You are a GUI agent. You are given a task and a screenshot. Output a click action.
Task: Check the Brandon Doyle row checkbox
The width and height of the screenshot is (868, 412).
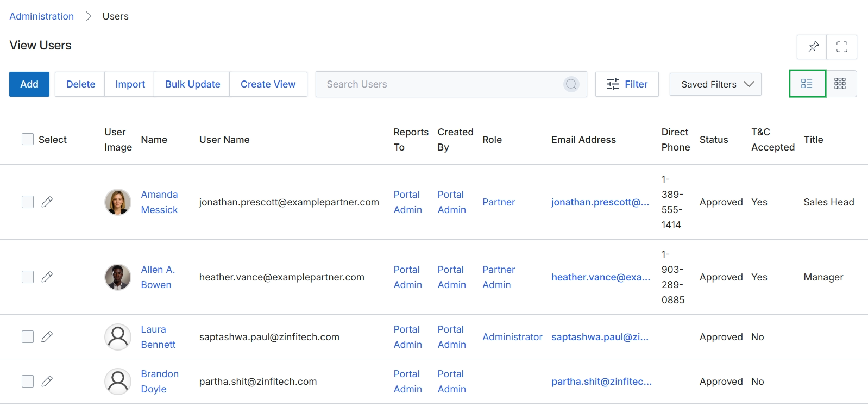[x=28, y=381]
